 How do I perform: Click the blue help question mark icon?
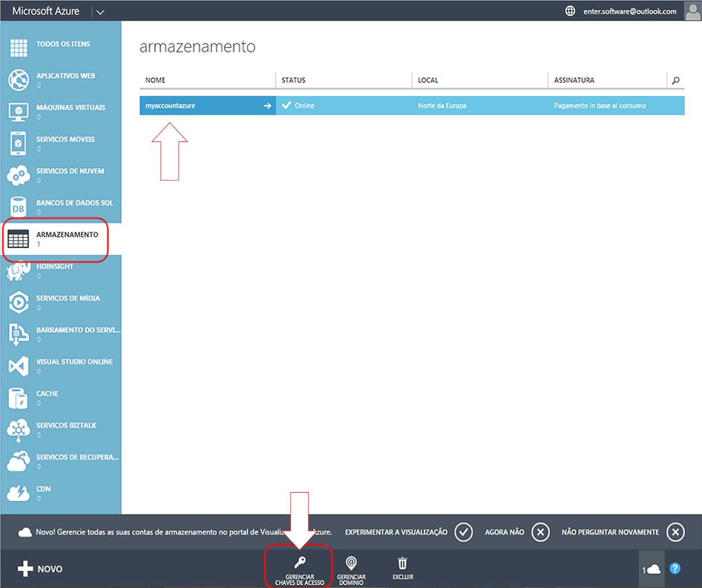(675, 568)
